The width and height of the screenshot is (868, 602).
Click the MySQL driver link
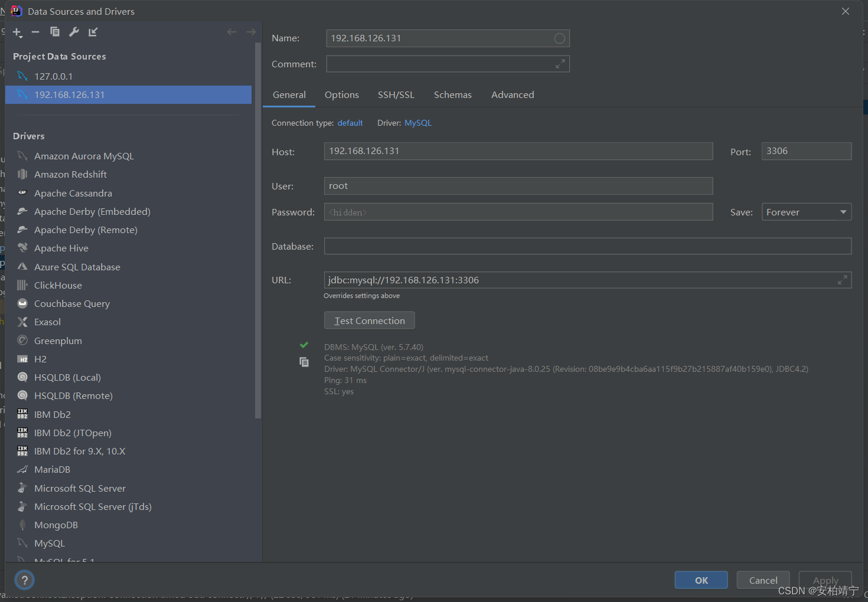click(x=418, y=123)
